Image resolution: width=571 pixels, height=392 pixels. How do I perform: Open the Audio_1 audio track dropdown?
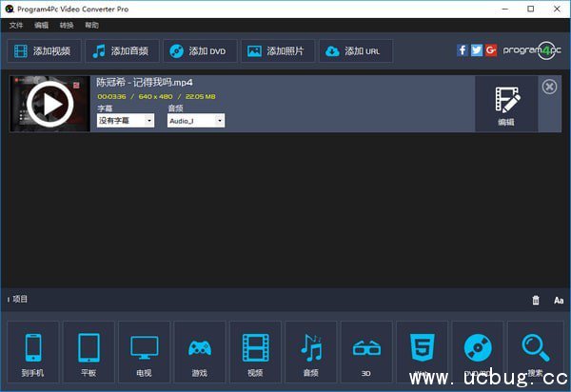pyautogui.click(x=196, y=121)
